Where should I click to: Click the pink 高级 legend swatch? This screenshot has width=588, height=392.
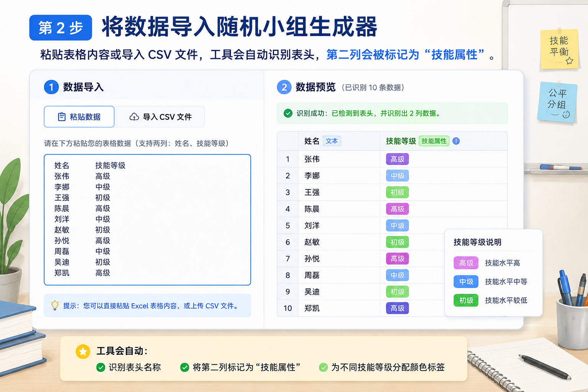(466, 263)
